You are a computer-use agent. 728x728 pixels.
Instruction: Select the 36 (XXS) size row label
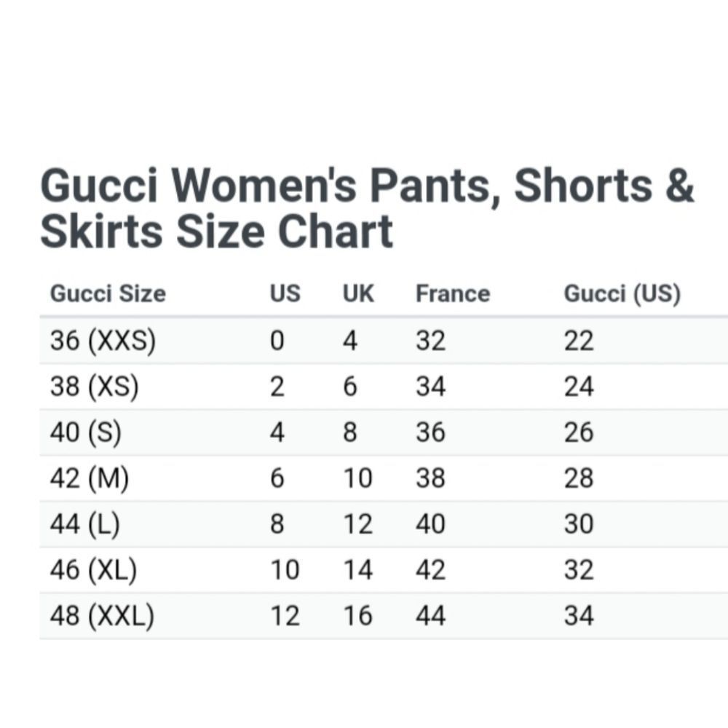tap(103, 341)
